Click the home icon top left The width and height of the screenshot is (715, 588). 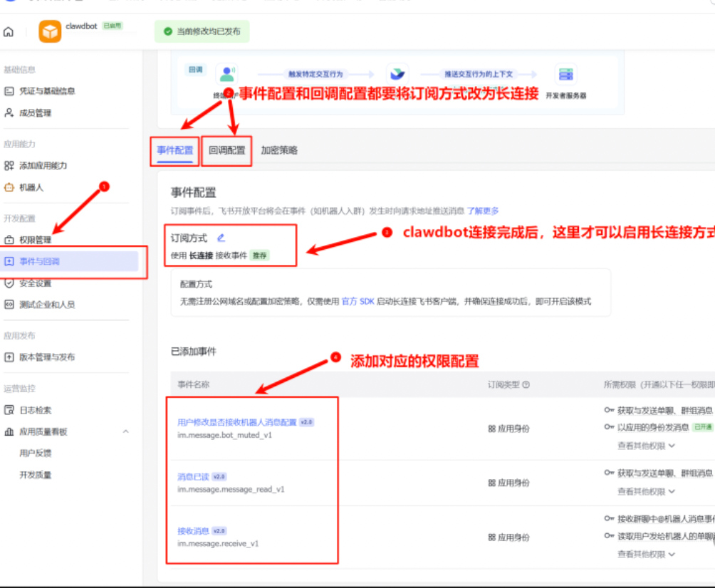tap(8, 31)
